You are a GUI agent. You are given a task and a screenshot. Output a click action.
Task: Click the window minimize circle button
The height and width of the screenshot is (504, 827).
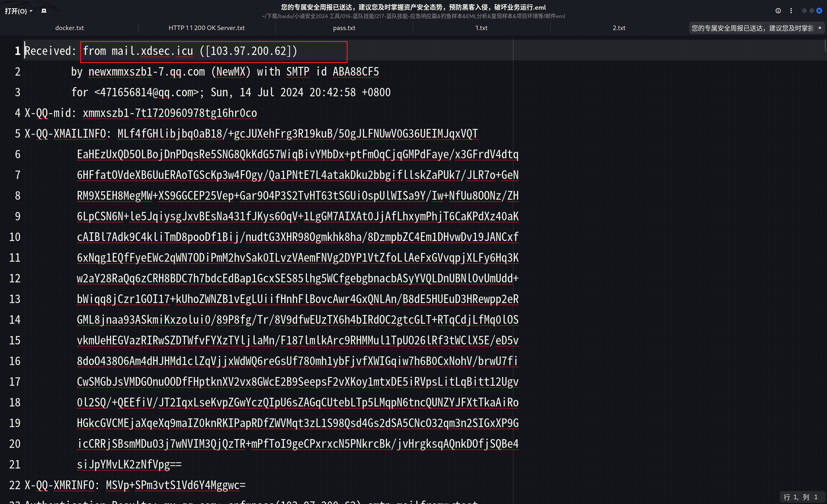804,11
